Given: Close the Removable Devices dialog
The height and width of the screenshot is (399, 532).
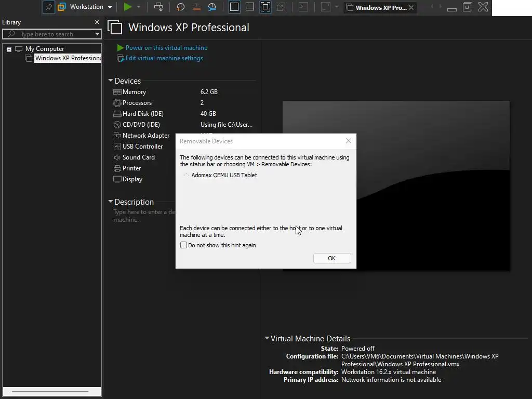Looking at the screenshot, I should pos(349,141).
